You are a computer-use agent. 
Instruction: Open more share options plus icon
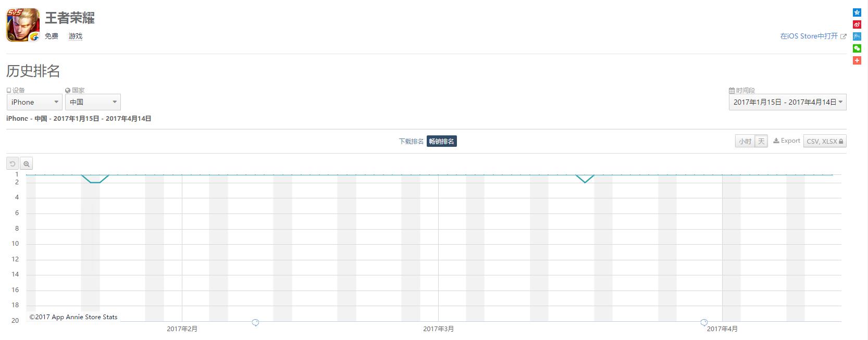click(x=857, y=60)
